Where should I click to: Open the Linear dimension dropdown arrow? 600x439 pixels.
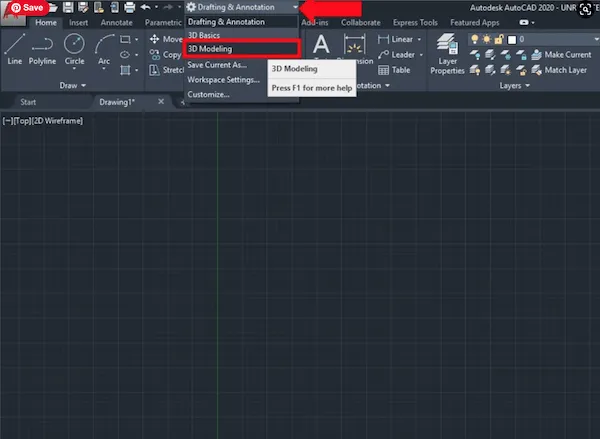(x=419, y=39)
